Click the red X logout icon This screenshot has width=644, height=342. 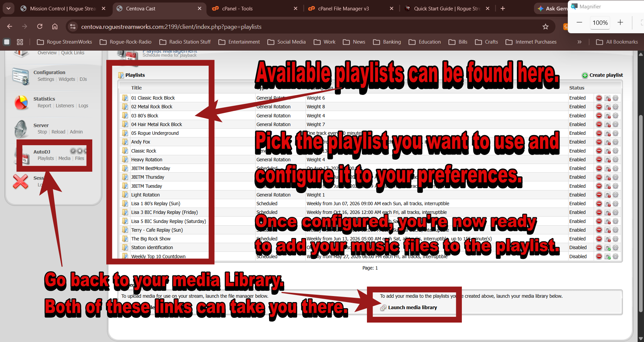point(20,182)
